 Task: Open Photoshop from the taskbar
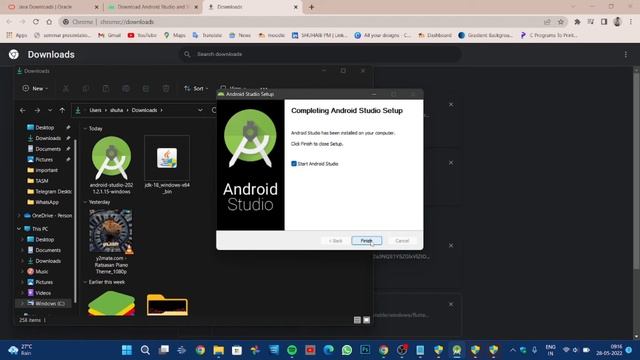click(x=365, y=350)
